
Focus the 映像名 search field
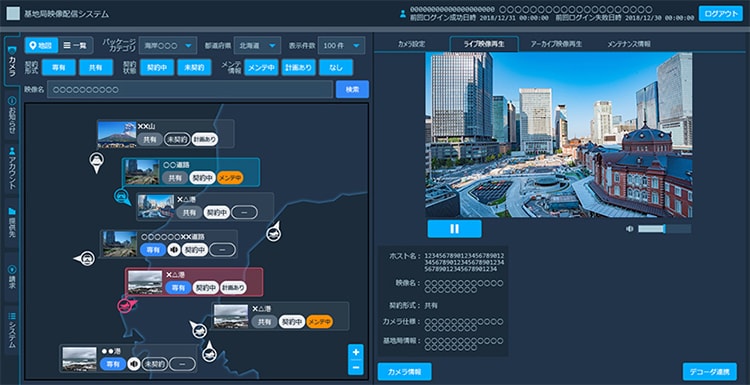point(189,89)
